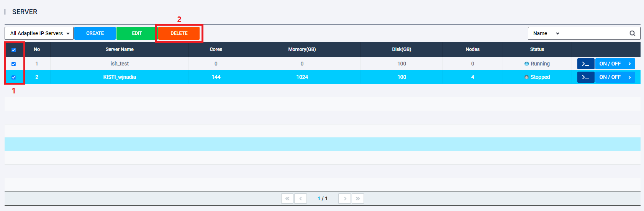Click the DELETE button
This screenshot has height=211, width=644.
click(x=179, y=33)
